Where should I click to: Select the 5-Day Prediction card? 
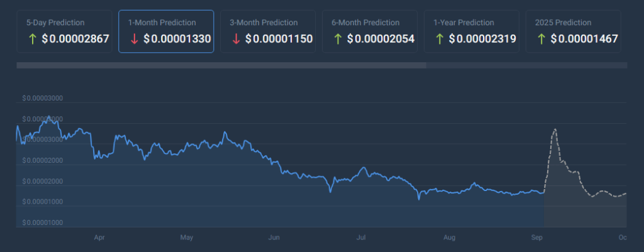point(64,31)
